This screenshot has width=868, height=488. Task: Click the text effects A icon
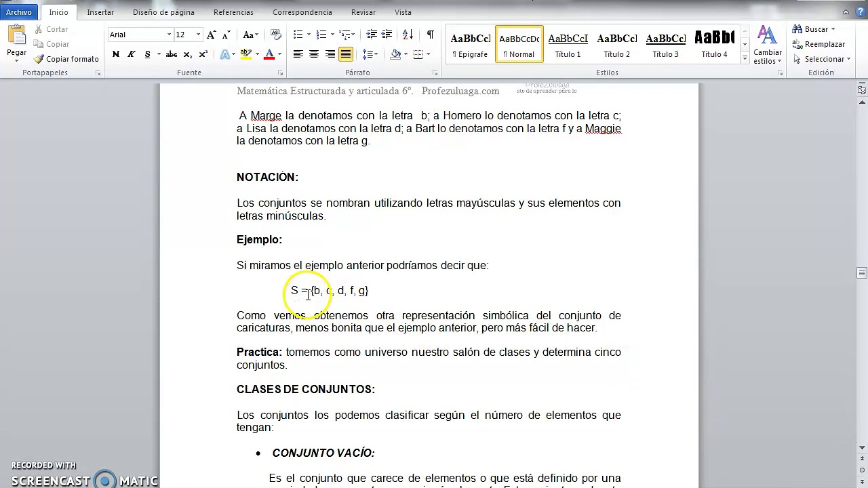point(224,54)
